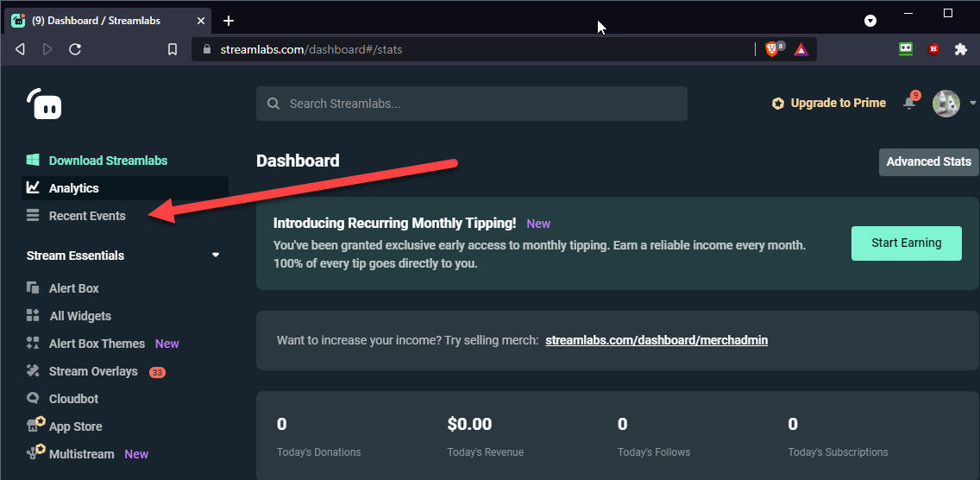Select Recent Events in sidebar
Image resolution: width=980 pixels, height=480 pixels.
tap(86, 216)
